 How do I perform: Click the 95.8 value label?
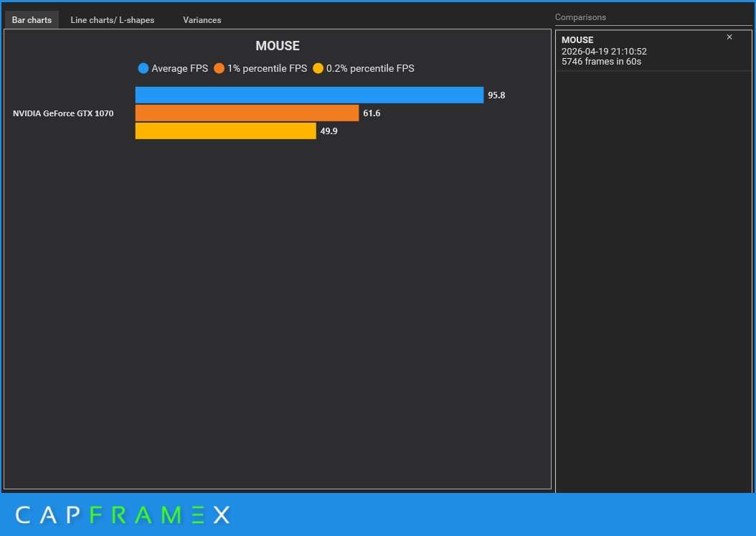496,95
